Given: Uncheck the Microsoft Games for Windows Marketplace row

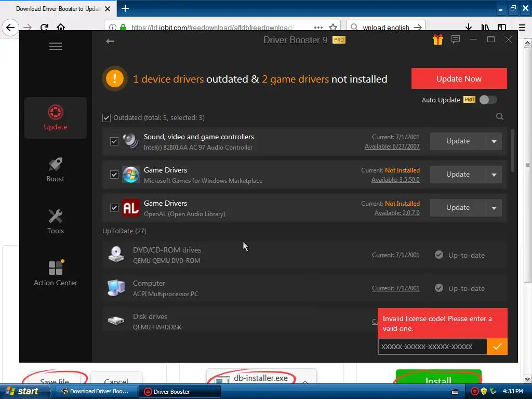Looking at the screenshot, I should pyautogui.click(x=114, y=175).
